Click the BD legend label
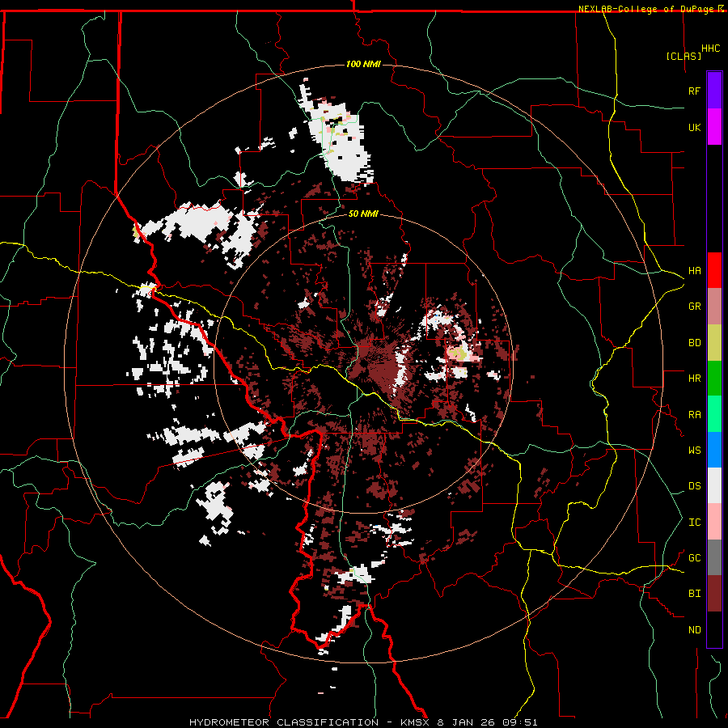This screenshot has height=728, width=728. point(694,343)
